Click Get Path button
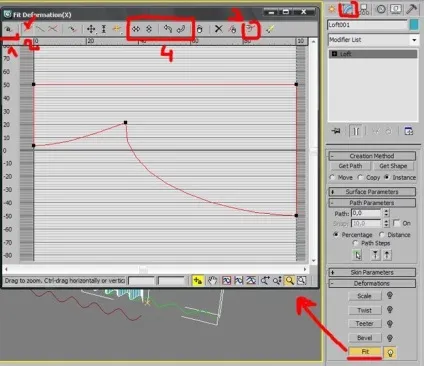 (350, 166)
